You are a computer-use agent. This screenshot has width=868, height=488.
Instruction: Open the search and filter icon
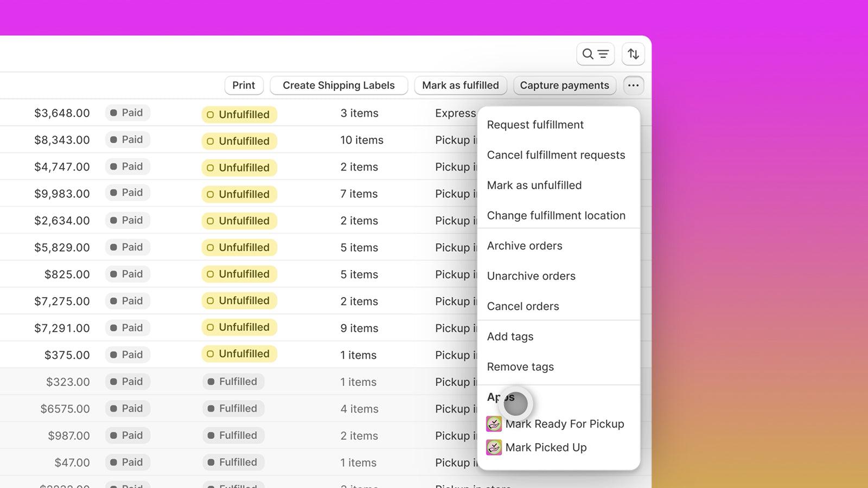click(595, 54)
